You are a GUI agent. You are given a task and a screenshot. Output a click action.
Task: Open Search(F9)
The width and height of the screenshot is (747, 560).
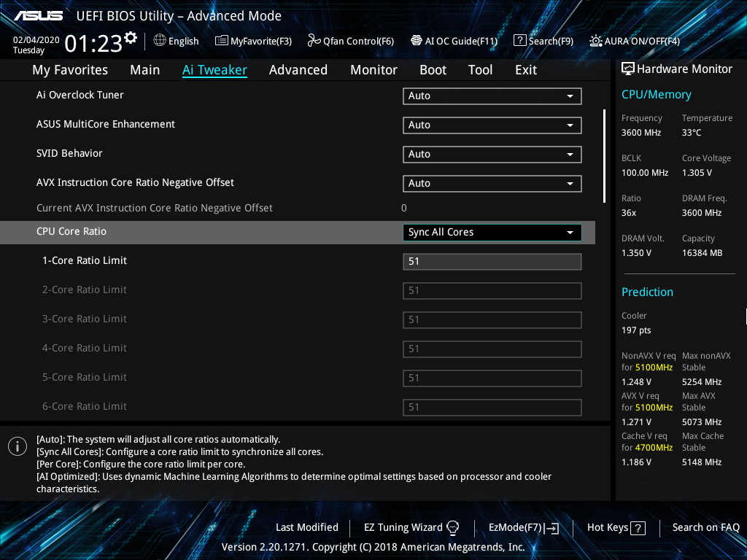coord(543,41)
